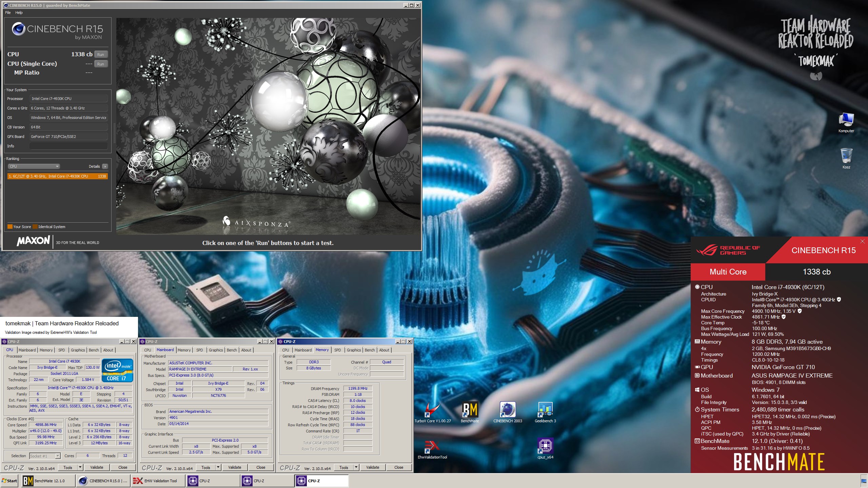Open SPD tab in Memory CPU-Z window
The image size is (868, 488).
click(338, 350)
